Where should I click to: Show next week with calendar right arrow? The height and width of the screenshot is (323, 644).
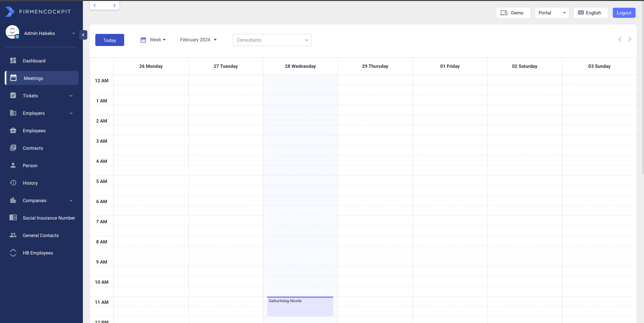630,39
